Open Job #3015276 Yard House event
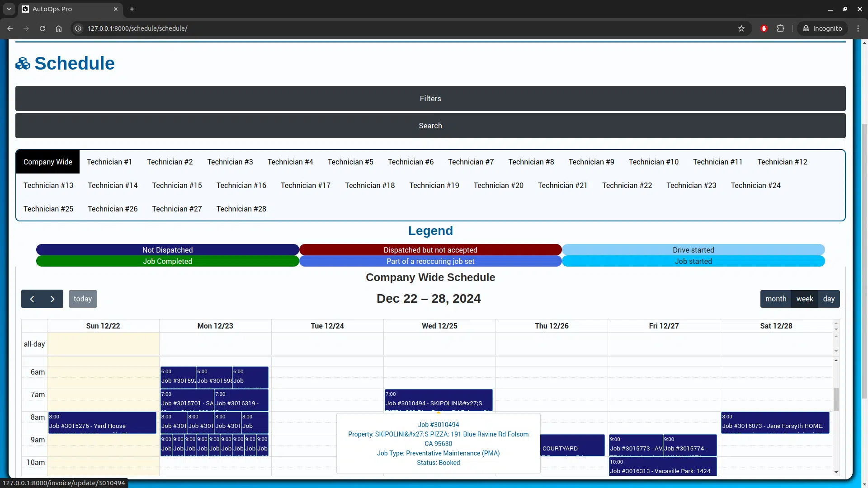This screenshot has height=488, width=868. click(x=102, y=422)
